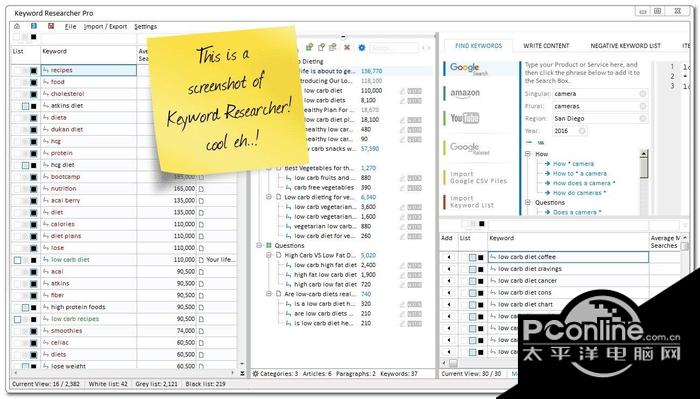Click the red delete X in the article toolbar
Image resolution: width=700 pixels, height=399 pixels.
(347, 47)
